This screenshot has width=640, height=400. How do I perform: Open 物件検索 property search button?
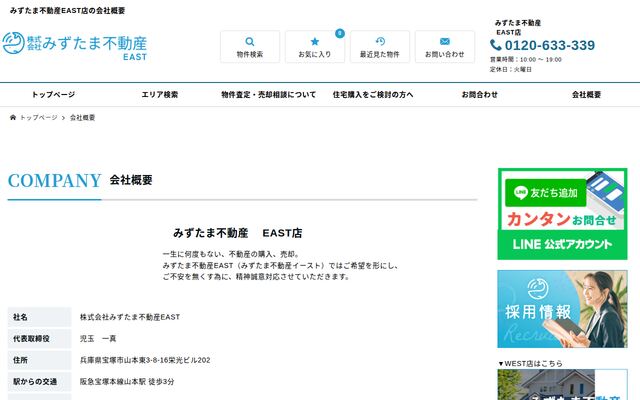pyautogui.click(x=250, y=47)
